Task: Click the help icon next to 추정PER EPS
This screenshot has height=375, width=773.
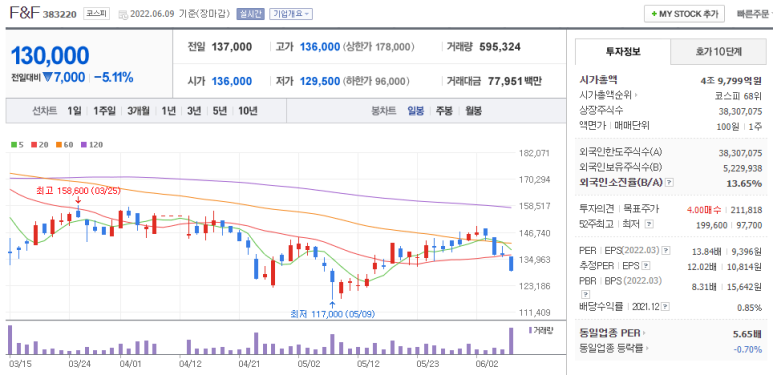Action: pos(647,266)
